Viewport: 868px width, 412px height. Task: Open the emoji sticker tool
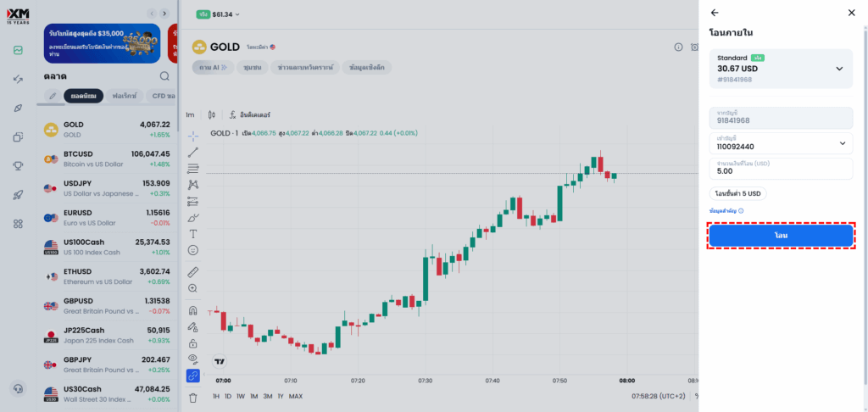pos(193,250)
